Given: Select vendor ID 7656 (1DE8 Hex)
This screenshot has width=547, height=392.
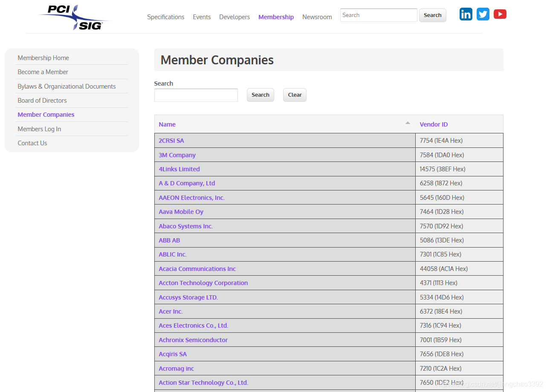Looking at the screenshot, I should pyautogui.click(x=442, y=354).
